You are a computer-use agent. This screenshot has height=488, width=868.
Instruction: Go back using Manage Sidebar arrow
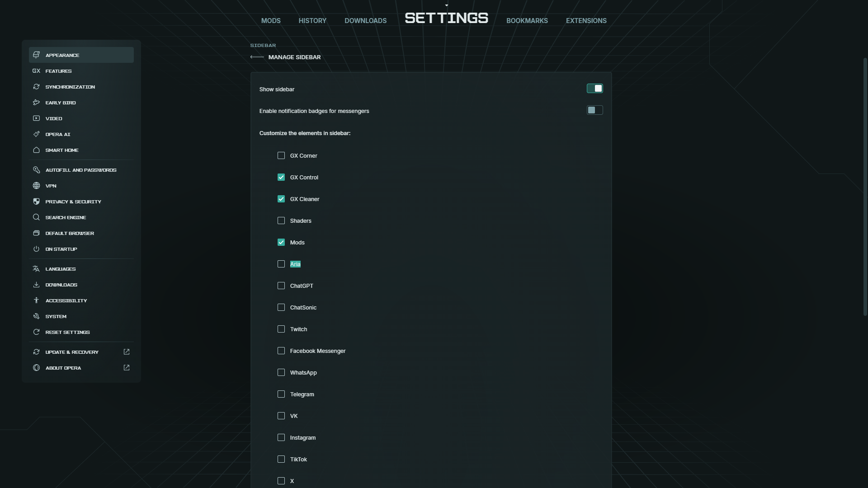[257, 57]
